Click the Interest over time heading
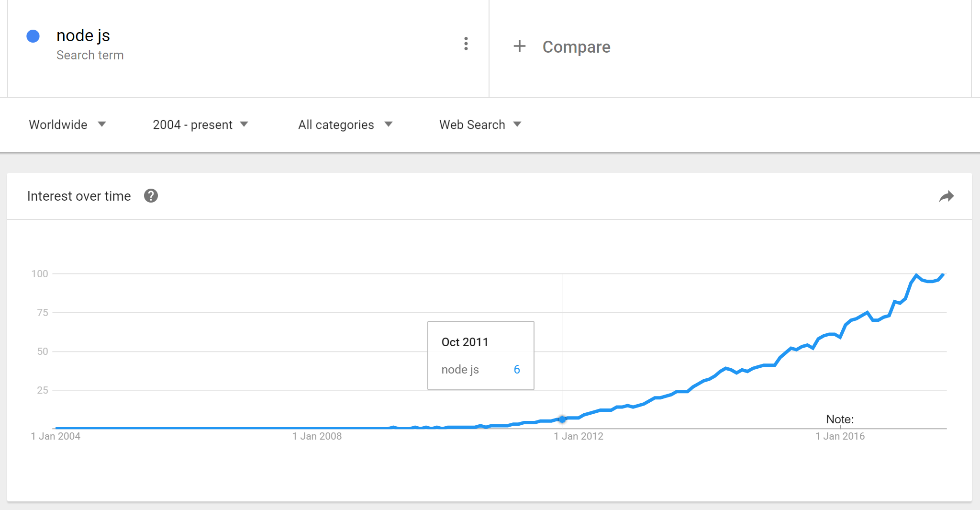This screenshot has height=510, width=980. click(x=79, y=196)
